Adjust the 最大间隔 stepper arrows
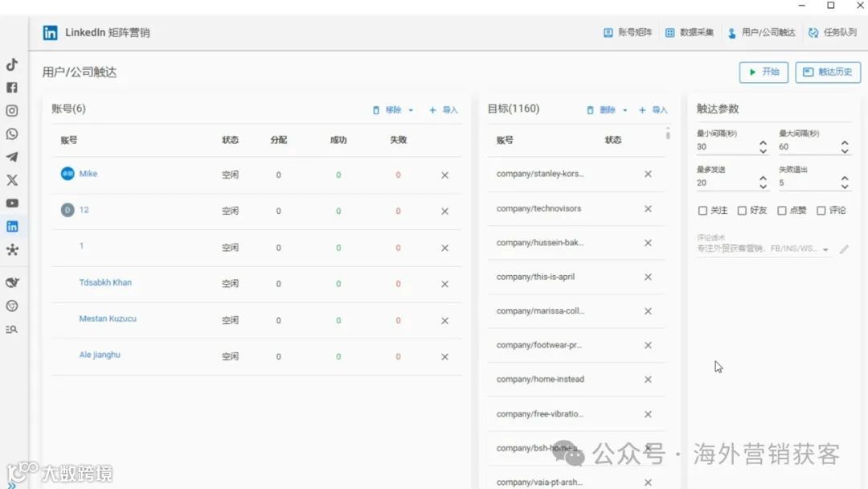This screenshot has width=868, height=489. (x=845, y=146)
